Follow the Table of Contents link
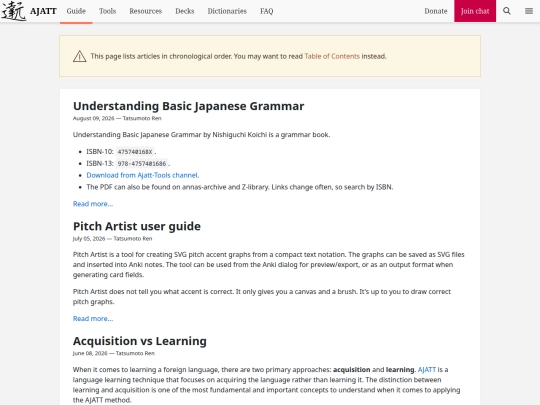Viewport: 540px width, 405px height. [332, 56]
